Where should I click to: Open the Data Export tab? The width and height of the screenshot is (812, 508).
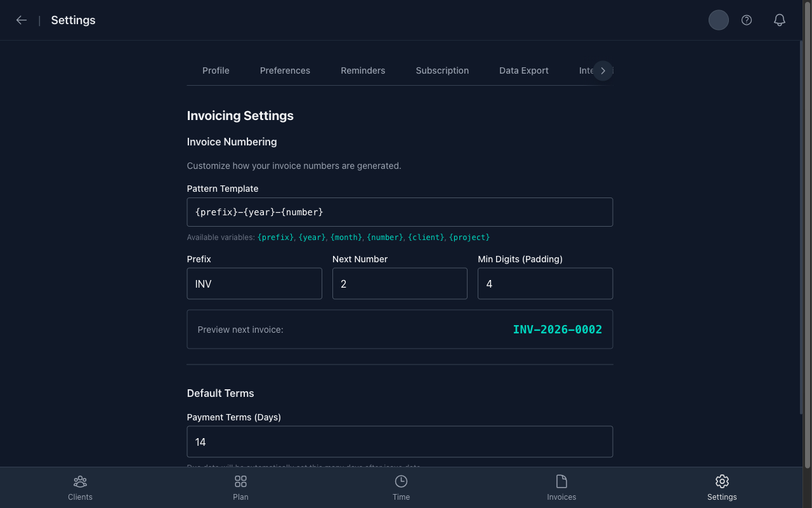524,70
